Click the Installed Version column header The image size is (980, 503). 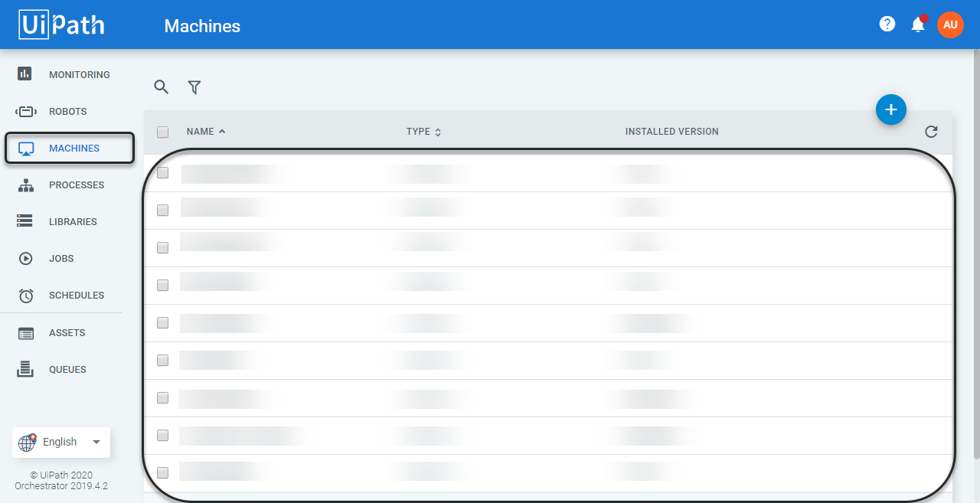coord(671,132)
